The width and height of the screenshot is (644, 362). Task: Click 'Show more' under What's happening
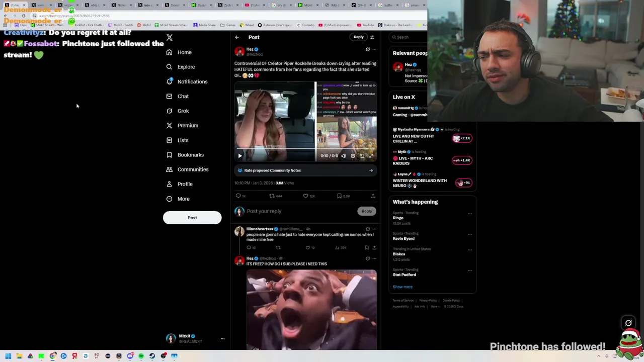coord(403,287)
